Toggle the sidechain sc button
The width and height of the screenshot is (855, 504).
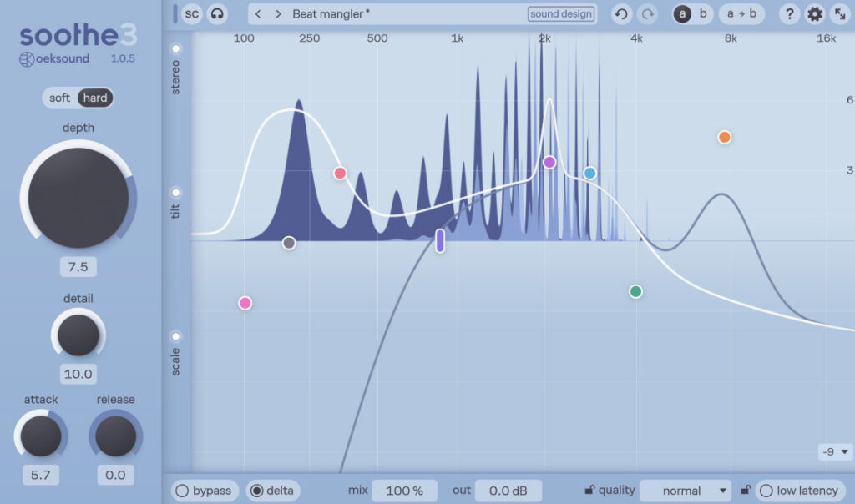coord(191,13)
